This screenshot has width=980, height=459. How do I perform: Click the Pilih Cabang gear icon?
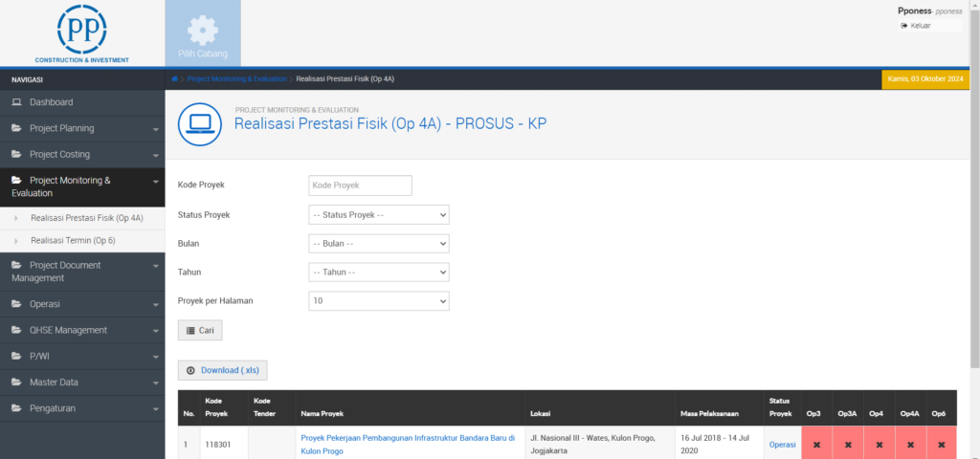[x=203, y=30]
